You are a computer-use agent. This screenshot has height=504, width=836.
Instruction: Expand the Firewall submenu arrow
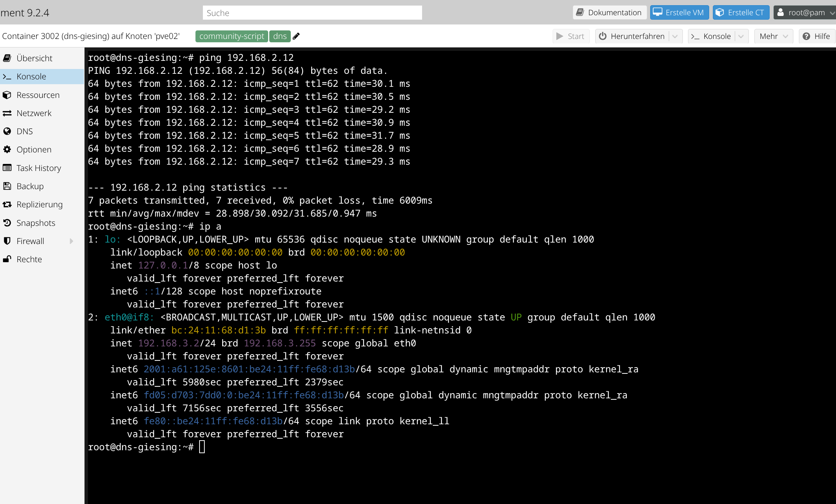click(72, 241)
